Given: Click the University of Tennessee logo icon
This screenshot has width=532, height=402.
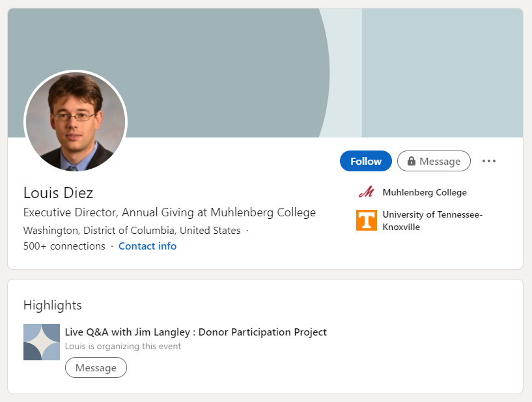Looking at the screenshot, I should point(367,220).
